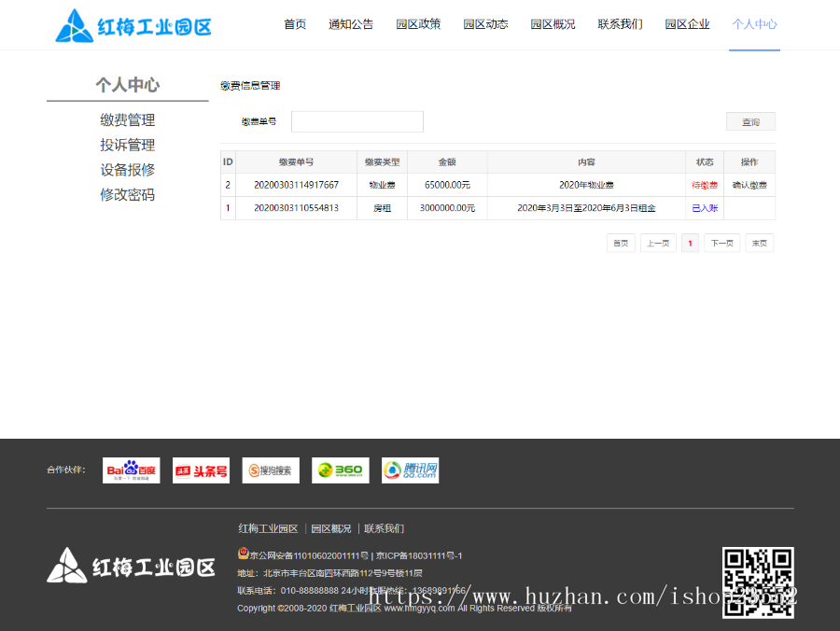Click 修改密码 in the sidebar

point(128,194)
